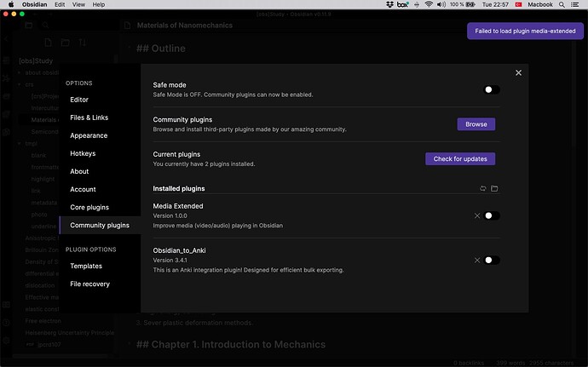Viewport: 588px width, 367px height.
Task: Click the 'Media Extended' plugin name
Action: (x=178, y=206)
